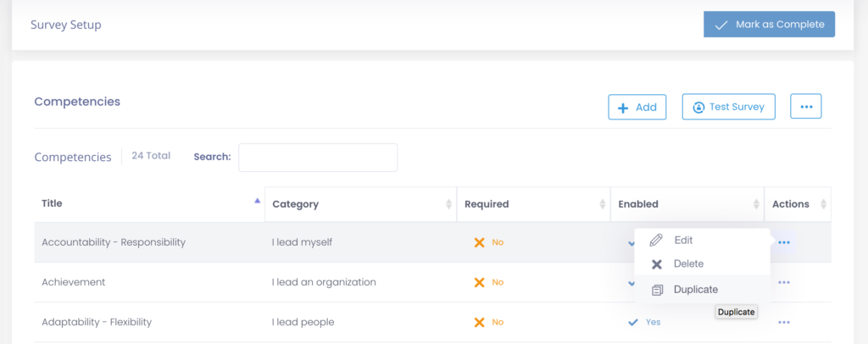Toggle Required status for Accountability - Responsibility
The image size is (868, 344).
[x=488, y=242]
